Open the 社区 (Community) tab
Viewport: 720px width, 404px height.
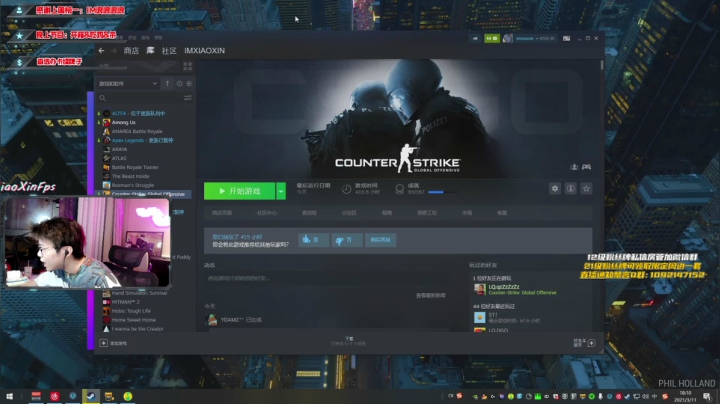[169, 50]
